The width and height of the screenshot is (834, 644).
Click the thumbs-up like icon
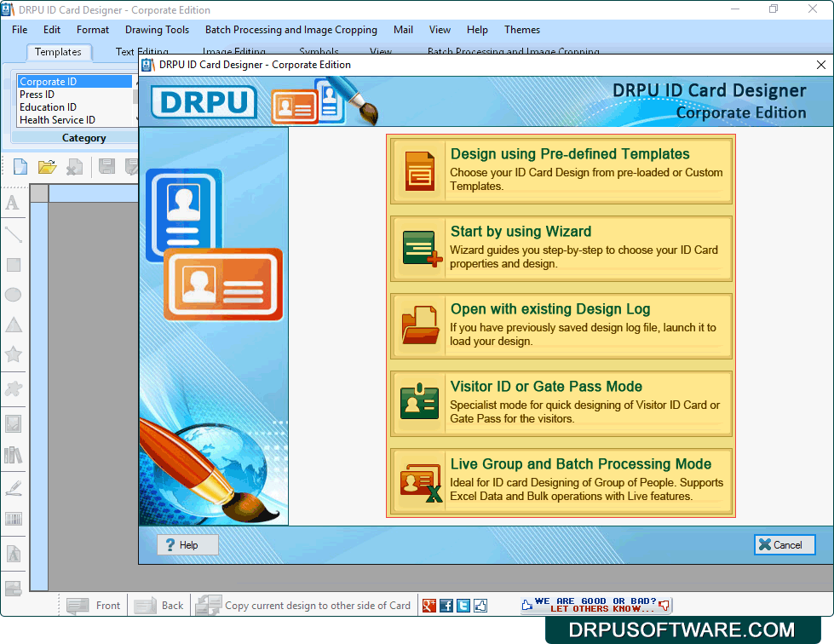[x=480, y=605]
